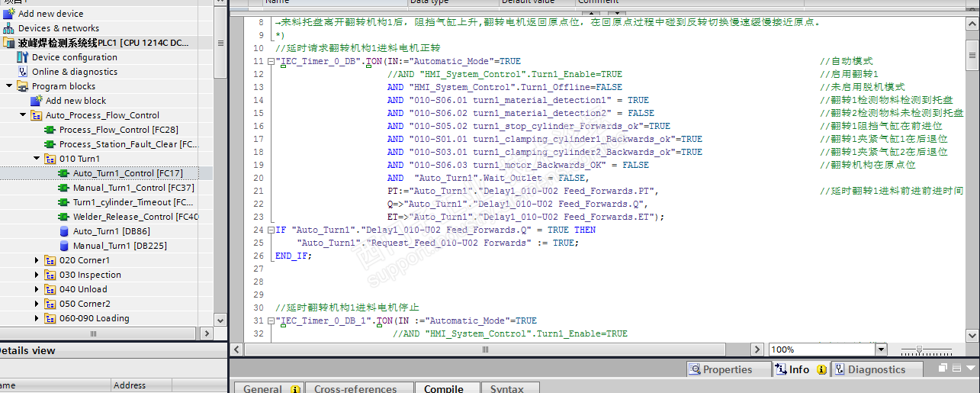Place cursor on line 25 Request_Feed assignment
The height and width of the screenshot is (393, 980).
pyautogui.click(x=438, y=243)
